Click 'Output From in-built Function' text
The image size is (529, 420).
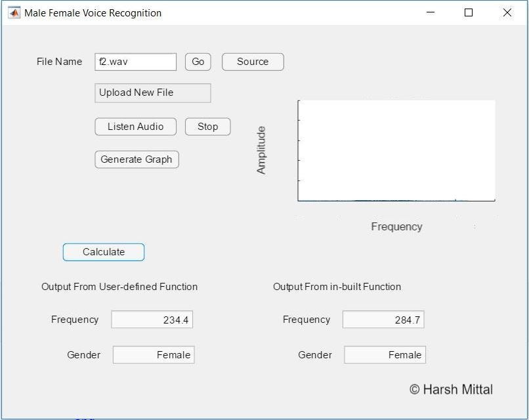coord(337,287)
